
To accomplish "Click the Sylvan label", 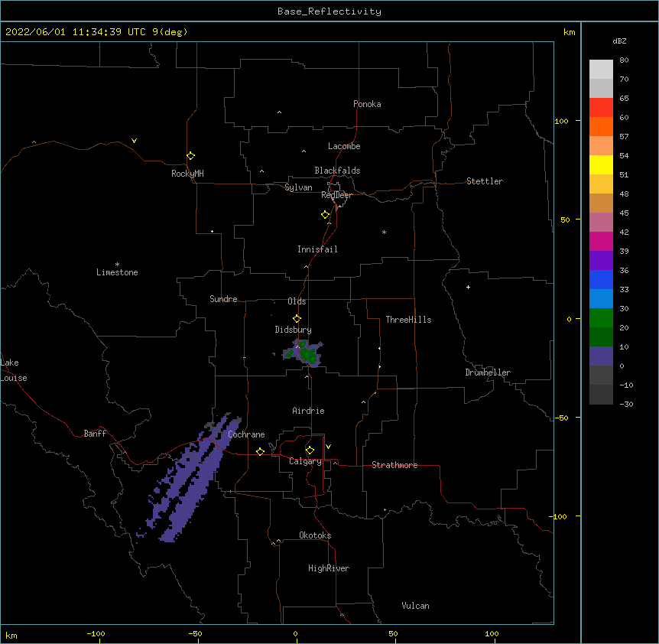I will click(298, 187).
